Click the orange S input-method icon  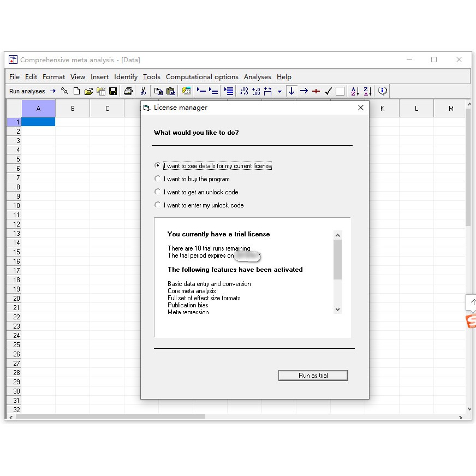point(471,322)
